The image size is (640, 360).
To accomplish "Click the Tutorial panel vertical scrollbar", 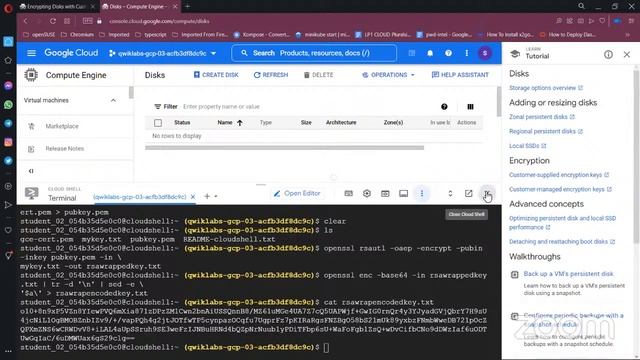I will [636, 158].
